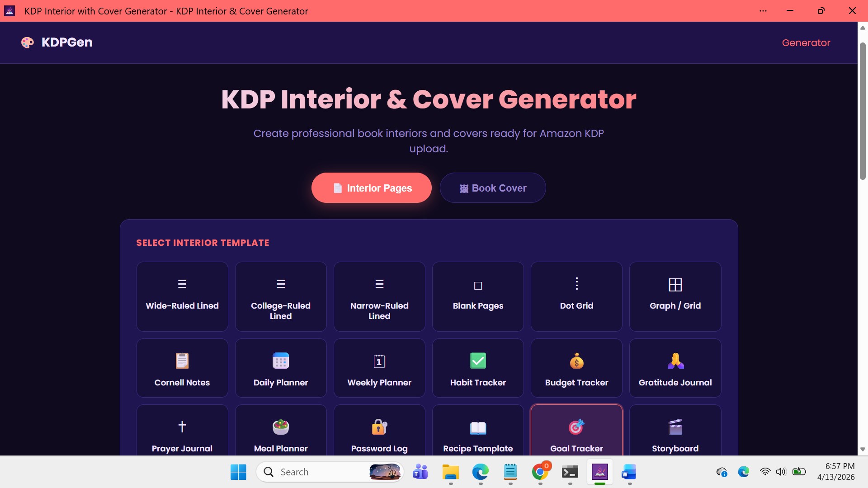868x488 pixels.
Task: Select the Storyboard template
Action: pyautogui.click(x=675, y=430)
